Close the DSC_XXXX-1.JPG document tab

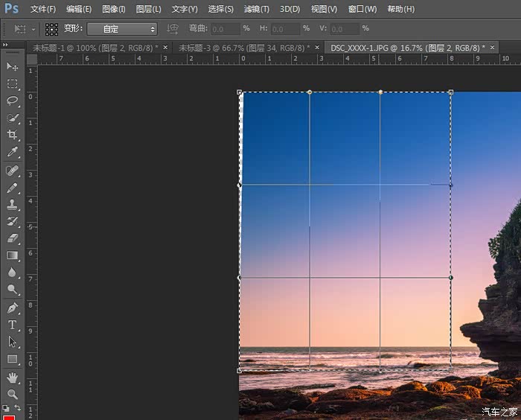tap(493, 47)
